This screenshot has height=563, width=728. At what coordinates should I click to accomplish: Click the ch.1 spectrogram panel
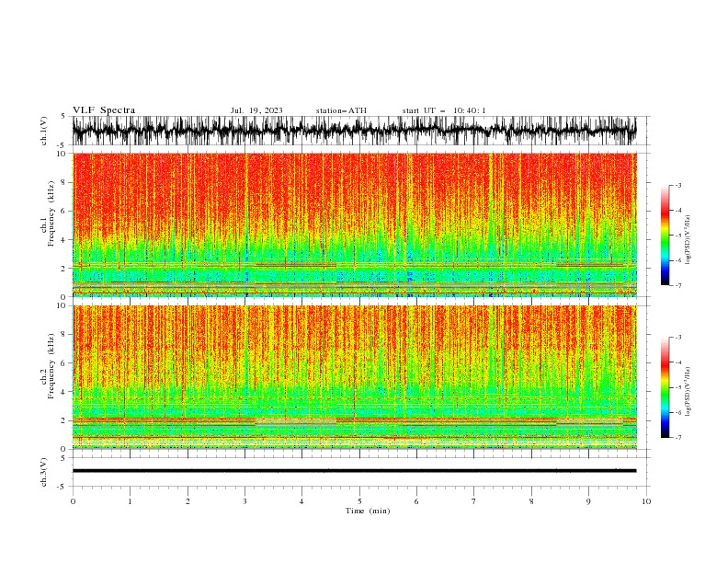(355, 224)
